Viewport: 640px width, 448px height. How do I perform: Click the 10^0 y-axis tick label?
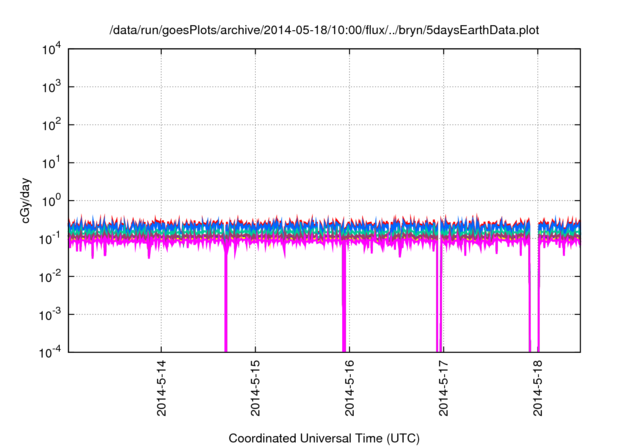pyautogui.click(x=51, y=201)
